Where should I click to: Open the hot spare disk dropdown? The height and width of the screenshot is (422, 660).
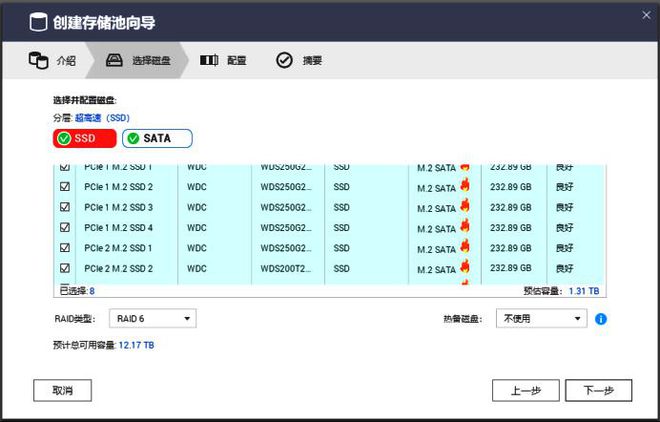click(x=541, y=318)
